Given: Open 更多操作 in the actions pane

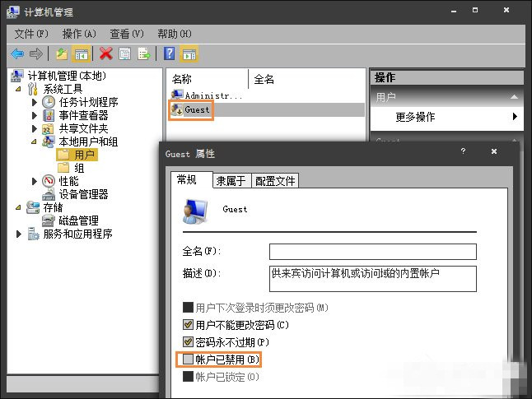Looking at the screenshot, I should 415,117.
